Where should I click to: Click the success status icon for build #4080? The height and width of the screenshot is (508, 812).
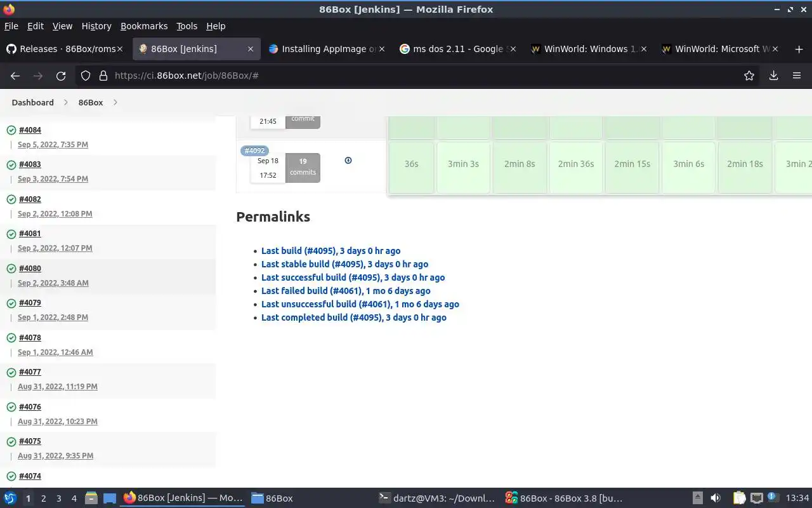point(11,269)
